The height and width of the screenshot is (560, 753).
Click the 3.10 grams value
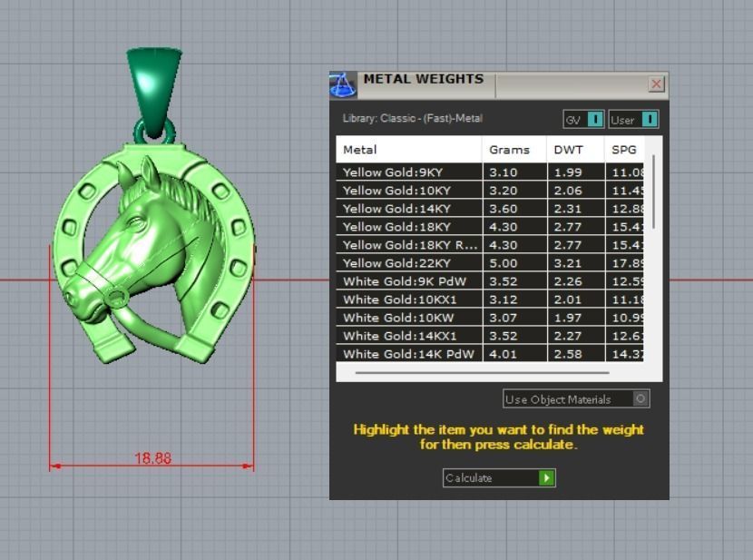[504, 172]
